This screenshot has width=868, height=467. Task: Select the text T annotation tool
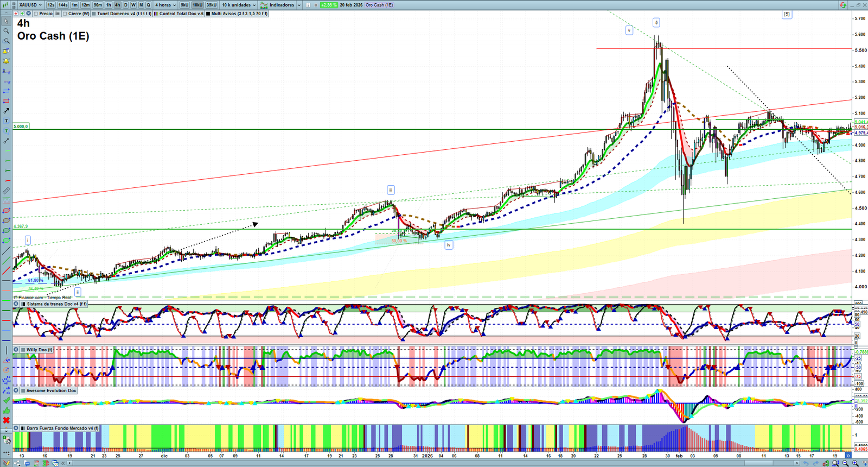[x=7, y=121]
